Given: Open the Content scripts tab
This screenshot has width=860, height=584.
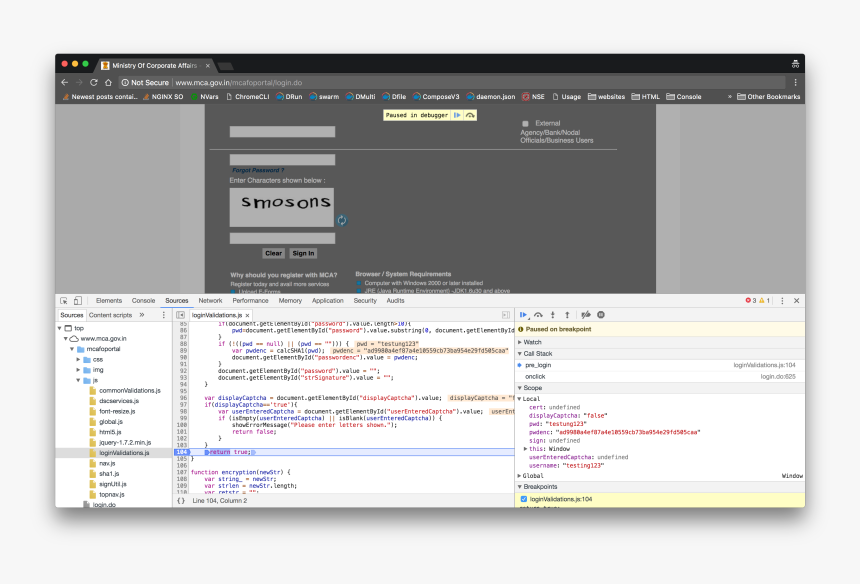Looking at the screenshot, I should coord(110,315).
